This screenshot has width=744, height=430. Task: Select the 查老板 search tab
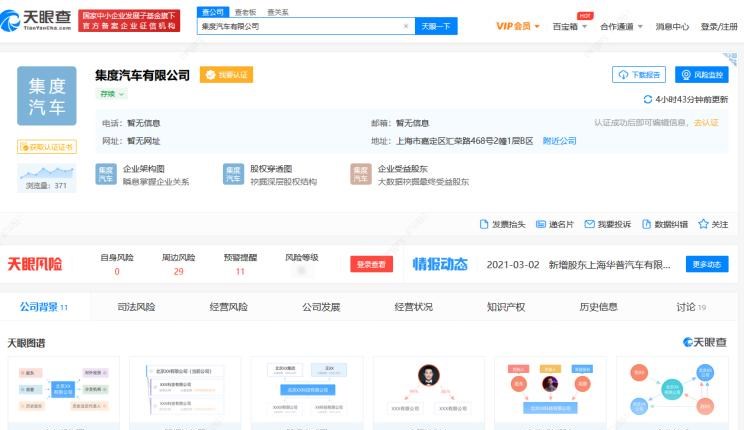click(x=245, y=12)
